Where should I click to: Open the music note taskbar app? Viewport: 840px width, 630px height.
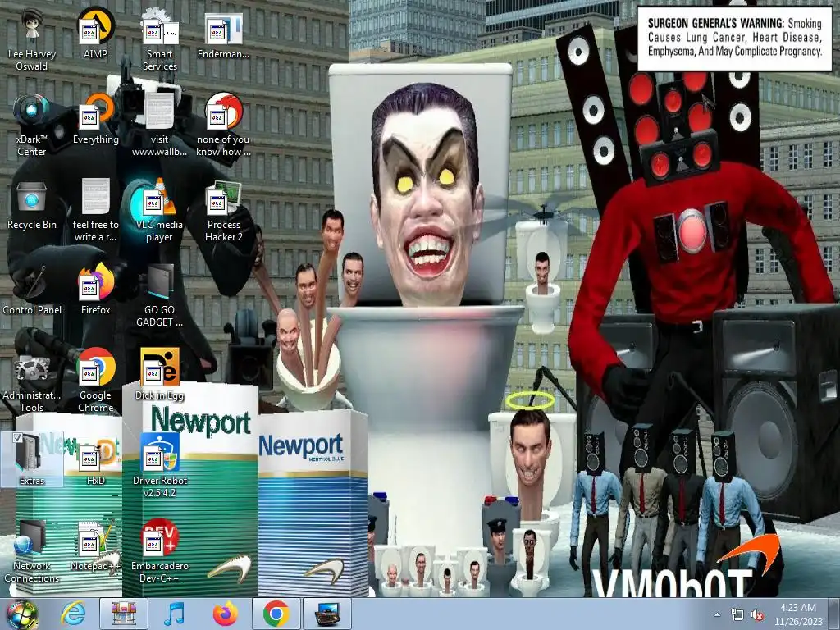[x=175, y=614]
